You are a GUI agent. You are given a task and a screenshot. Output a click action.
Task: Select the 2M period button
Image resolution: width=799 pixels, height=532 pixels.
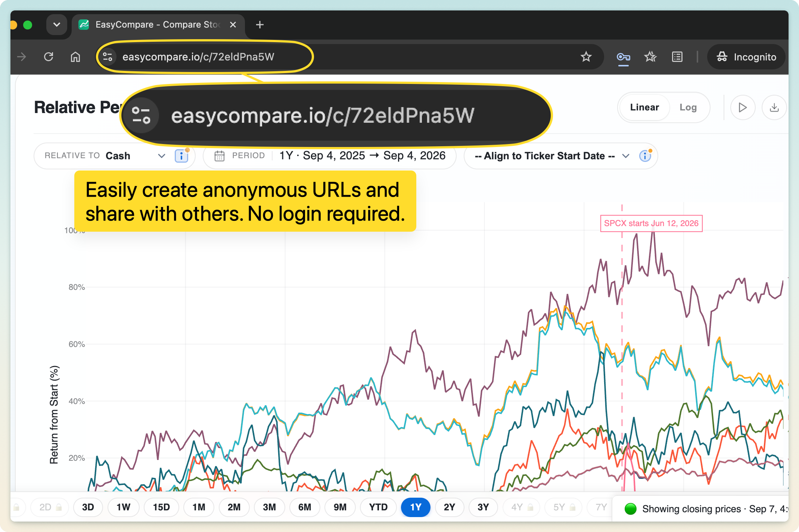[x=234, y=507]
